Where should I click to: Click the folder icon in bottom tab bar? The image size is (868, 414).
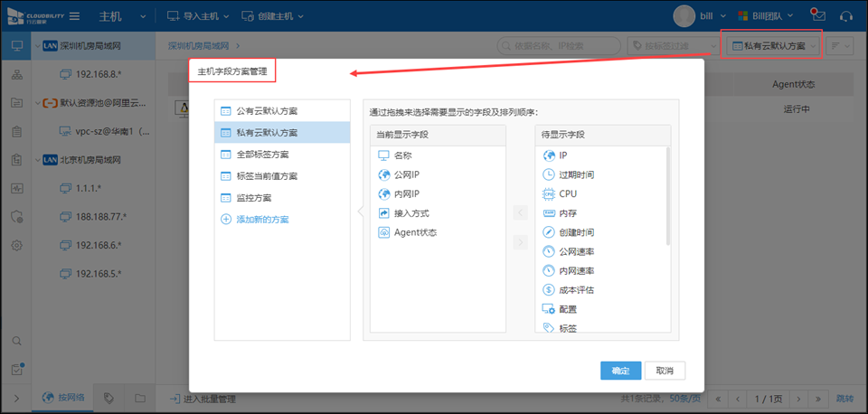pyautogui.click(x=139, y=398)
